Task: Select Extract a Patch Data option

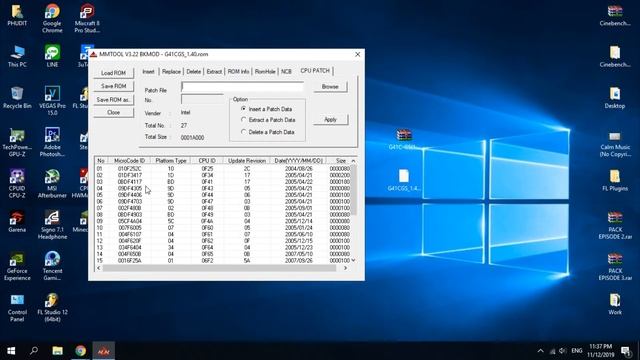Action: [x=268, y=120]
